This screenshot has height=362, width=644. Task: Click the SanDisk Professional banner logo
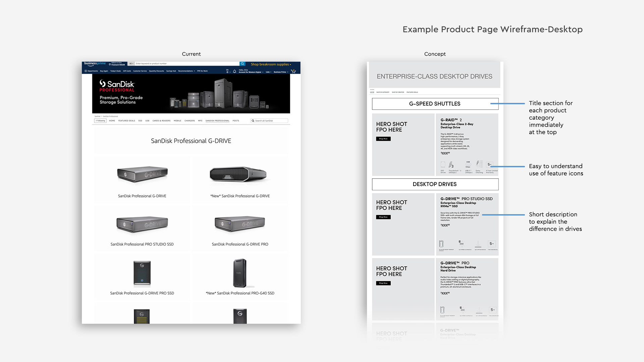117,86
